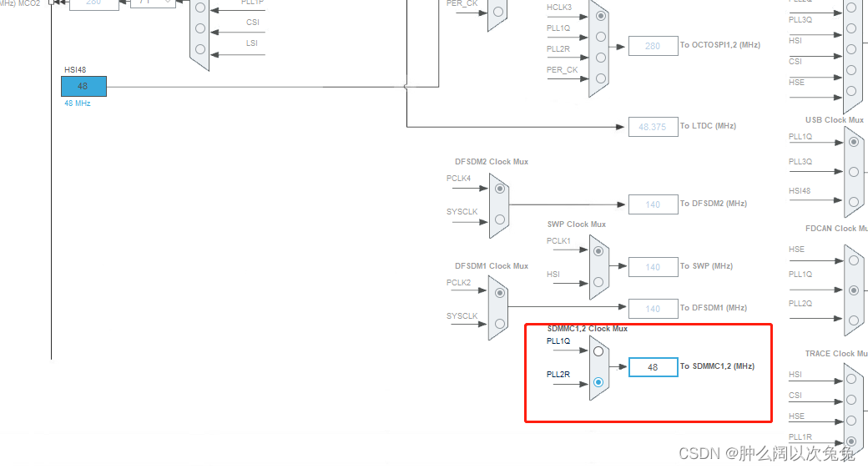Select PLL2R source for OCTOSPI1,2

click(x=601, y=58)
